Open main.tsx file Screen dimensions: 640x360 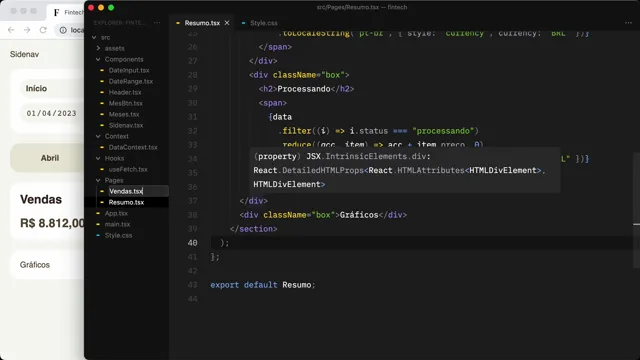pos(117,224)
